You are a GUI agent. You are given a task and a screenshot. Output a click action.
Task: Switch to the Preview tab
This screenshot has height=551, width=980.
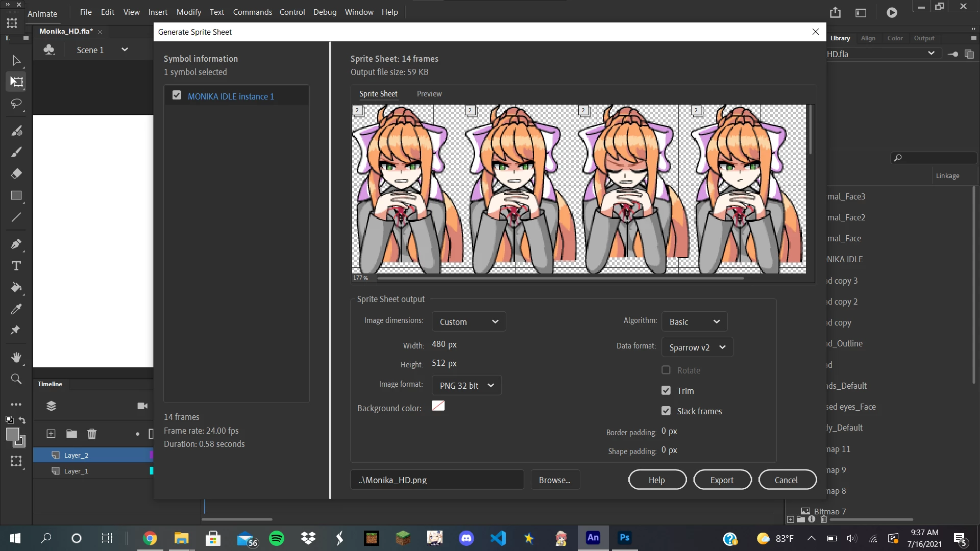click(429, 94)
